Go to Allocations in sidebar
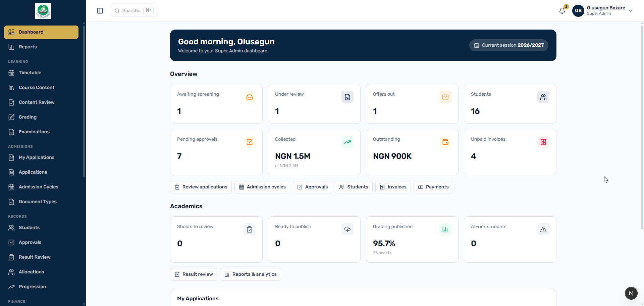The height and width of the screenshot is (306, 644). tap(41, 272)
